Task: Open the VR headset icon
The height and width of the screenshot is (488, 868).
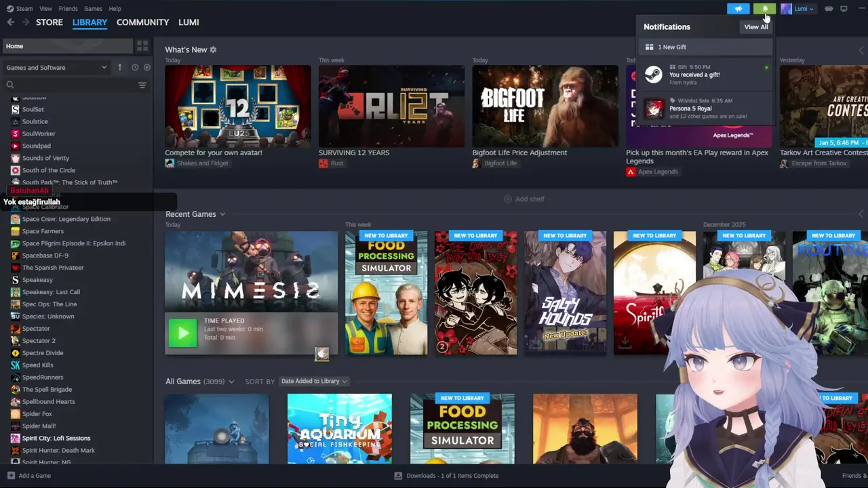Action: [x=829, y=9]
